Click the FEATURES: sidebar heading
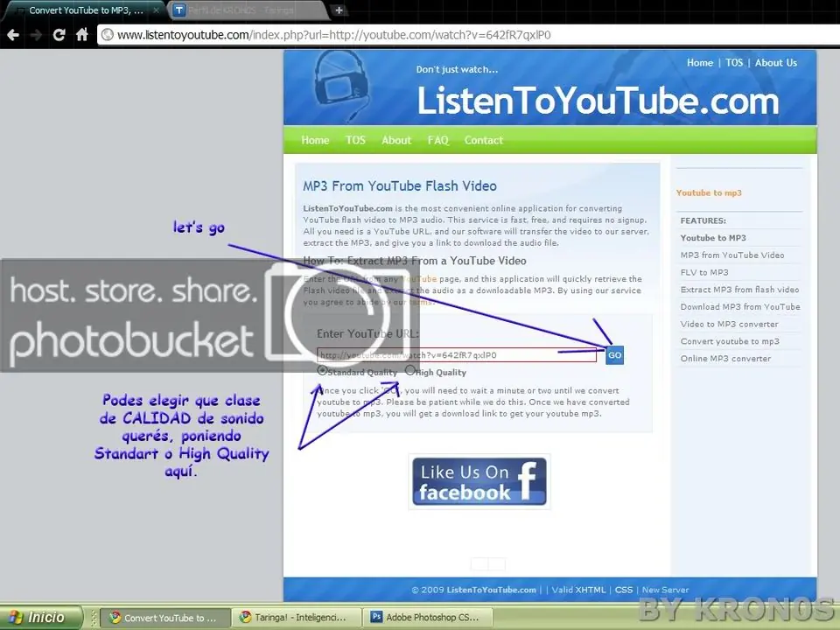 coord(703,220)
